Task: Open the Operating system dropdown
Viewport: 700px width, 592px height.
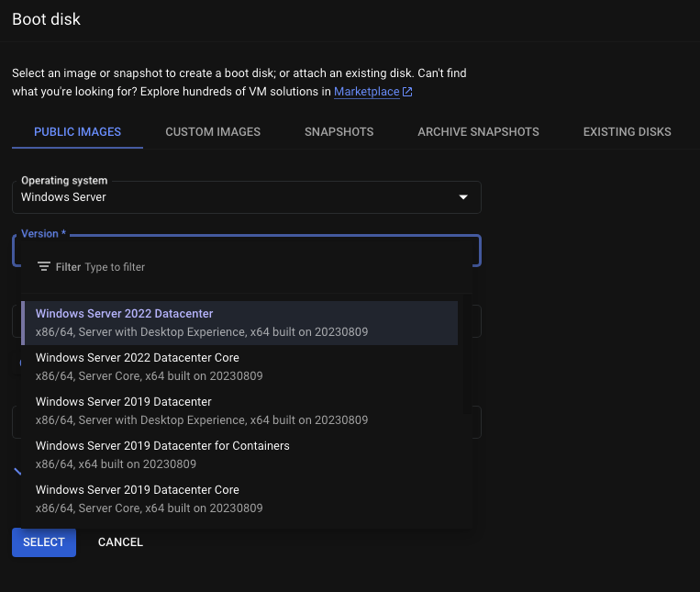Action: pyautogui.click(x=246, y=197)
